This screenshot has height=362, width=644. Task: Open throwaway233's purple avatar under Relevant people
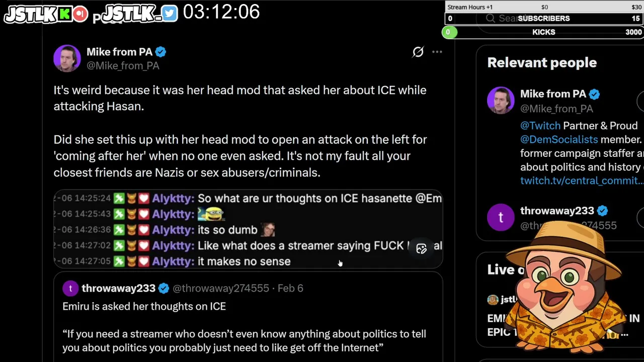(501, 217)
